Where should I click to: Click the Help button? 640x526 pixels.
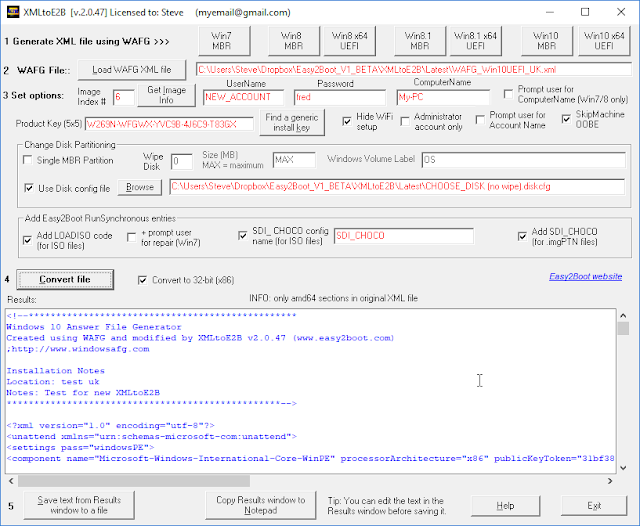(x=505, y=506)
